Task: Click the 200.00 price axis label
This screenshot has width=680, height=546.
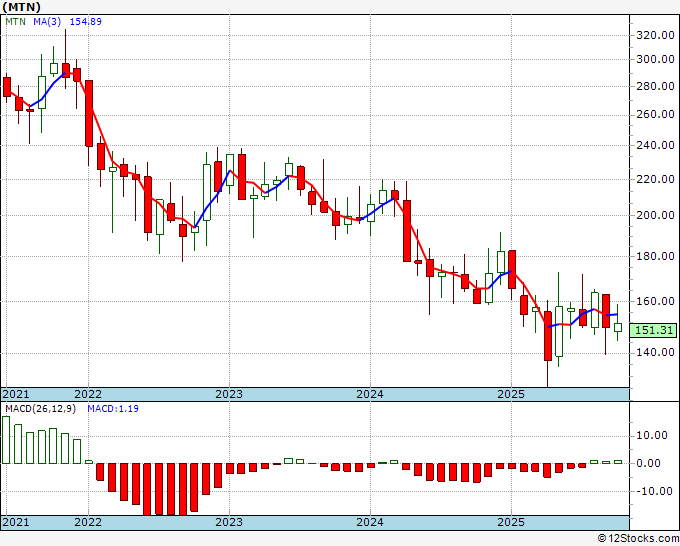Action: [x=655, y=215]
